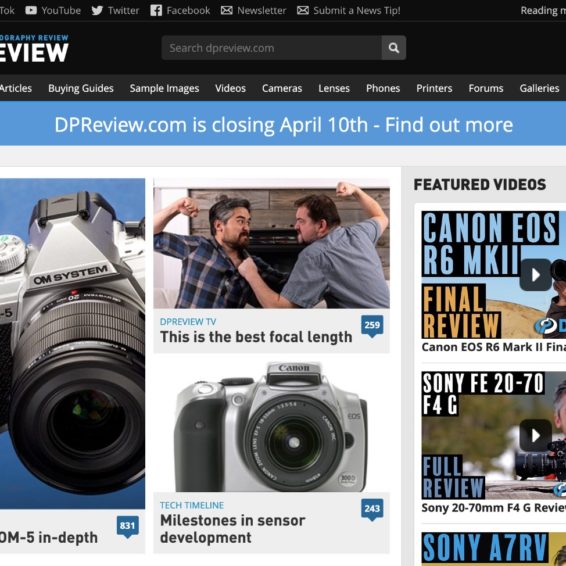Screen dimensions: 566x566
Task: Click the Sony A7RV video thumbnail
Action: tap(493, 549)
